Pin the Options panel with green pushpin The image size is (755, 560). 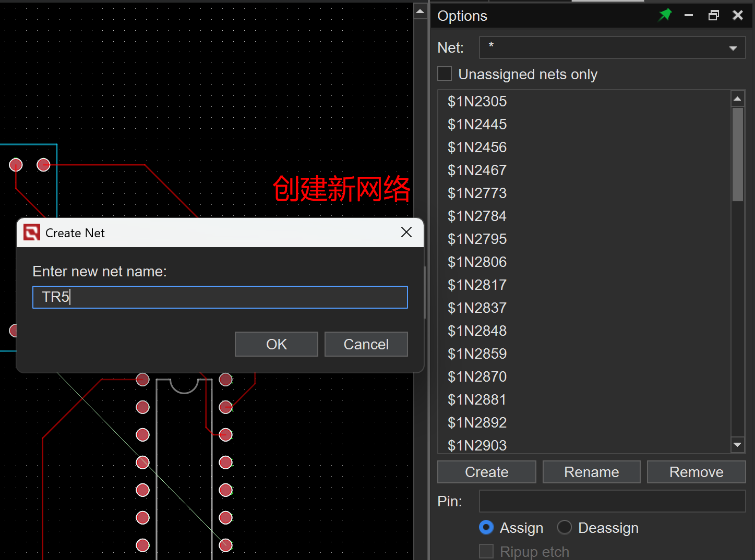(665, 15)
